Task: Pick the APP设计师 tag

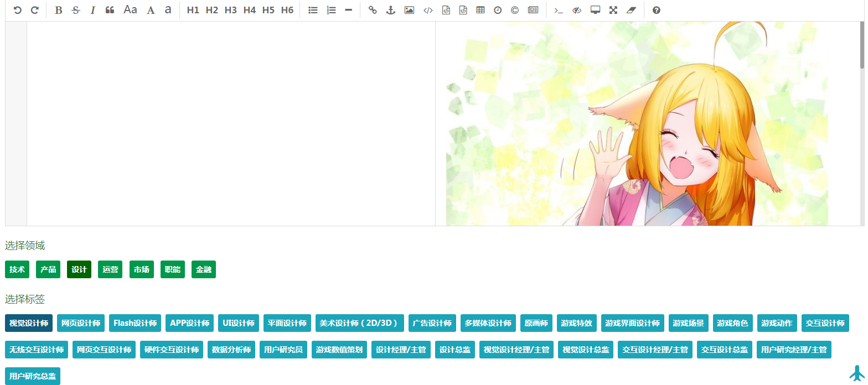Action: [x=189, y=323]
